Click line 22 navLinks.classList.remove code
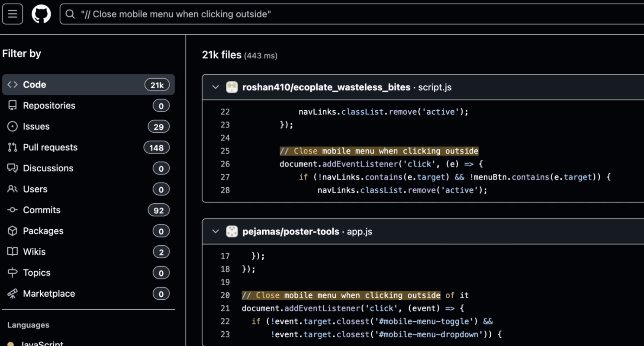Screen dimensions: 644x346 click(383, 112)
